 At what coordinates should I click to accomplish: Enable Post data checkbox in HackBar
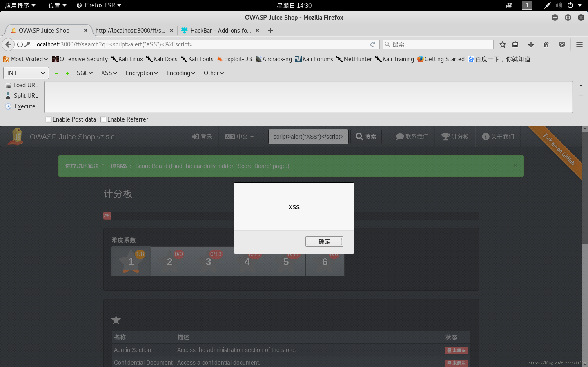48,119
